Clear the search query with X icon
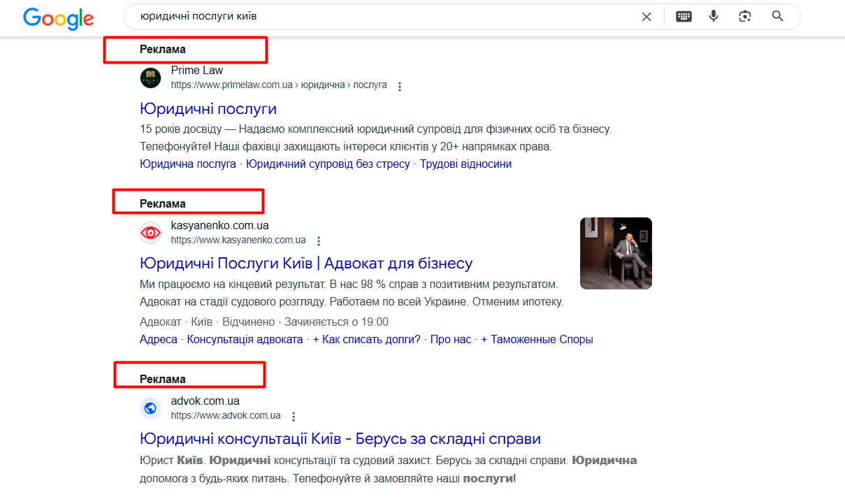 (x=647, y=17)
